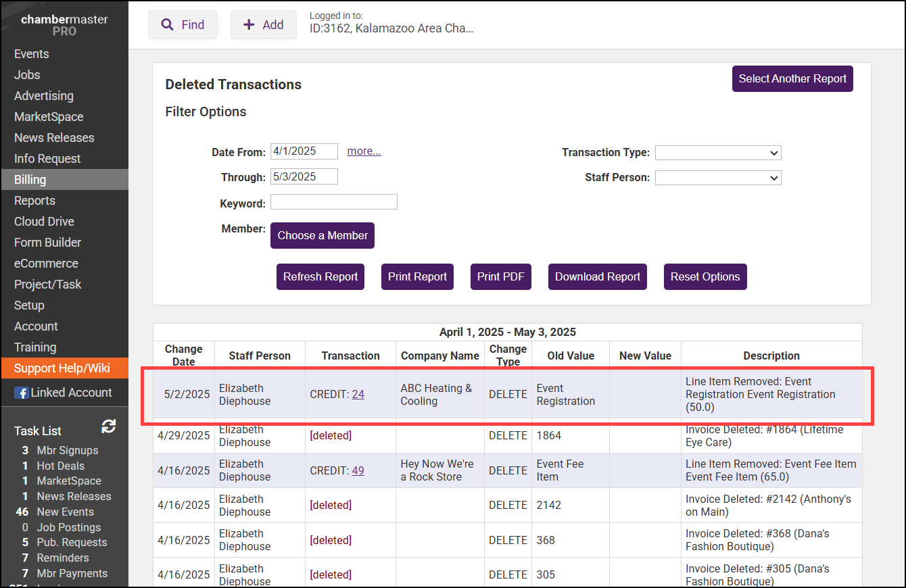This screenshot has height=588, width=906.
Task: Click the Date From input field
Action: point(304,151)
